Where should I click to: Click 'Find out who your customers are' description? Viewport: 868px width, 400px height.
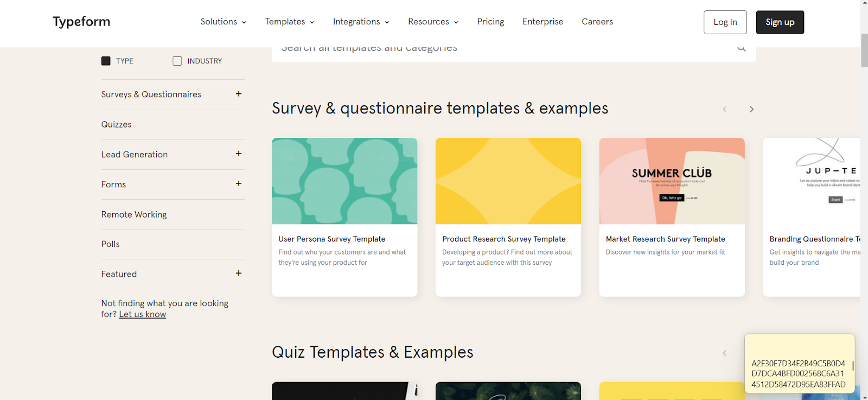pyautogui.click(x=342, y=257)
